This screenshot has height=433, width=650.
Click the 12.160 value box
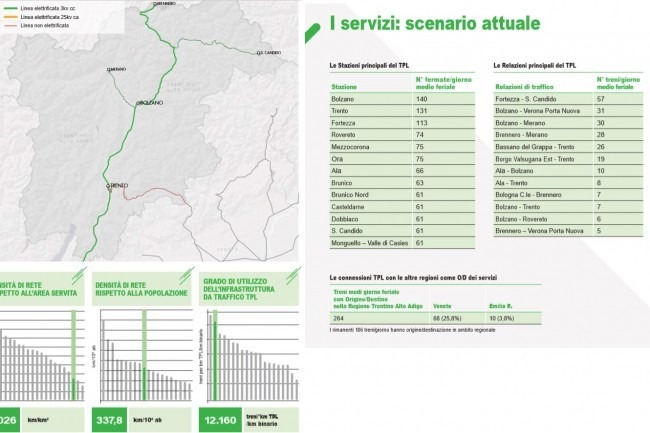tap(220, 420)
